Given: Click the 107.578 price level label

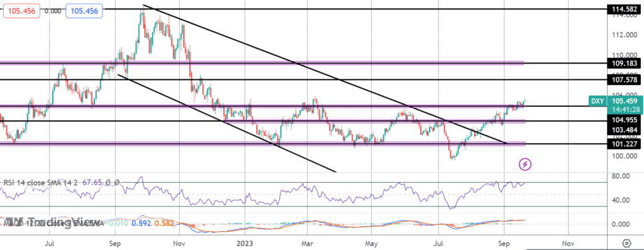Looking at the screenshot, I should click(624, 79).
